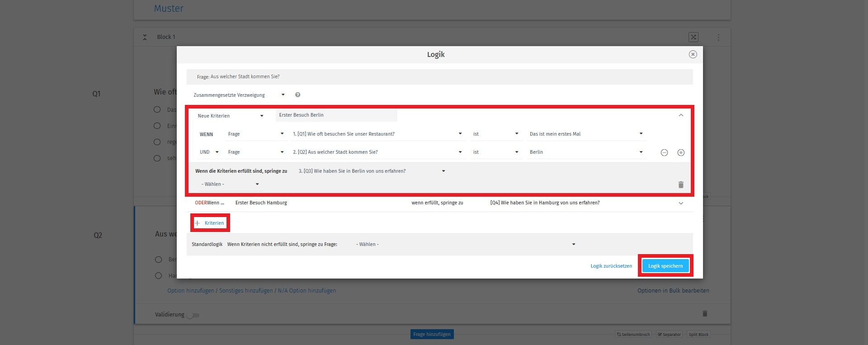Open Q2 question dropdown
Image resolution: width=868 pixels, height=345 pixels.
(377, 152)
